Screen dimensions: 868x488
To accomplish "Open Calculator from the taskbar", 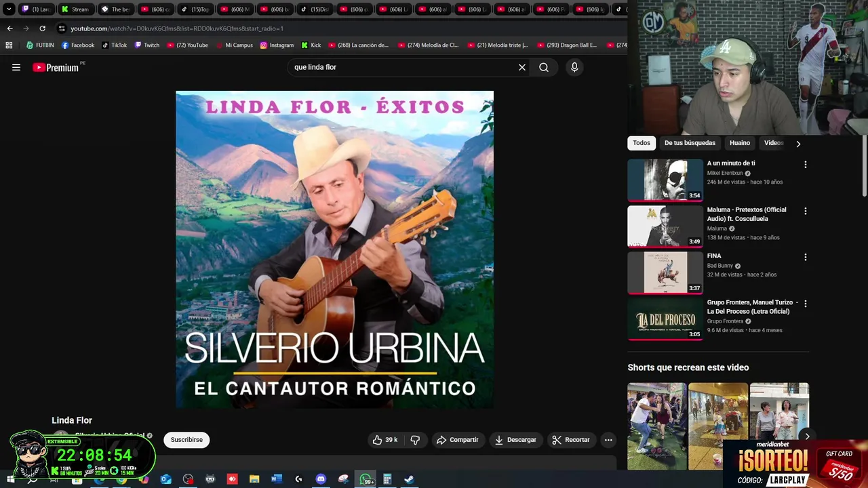I will 387,479.
